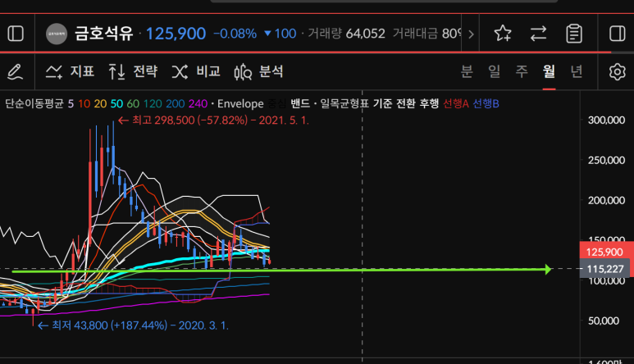Click the 최저 43,800 low price label
The image size is (634, 364).
point(133,325)
